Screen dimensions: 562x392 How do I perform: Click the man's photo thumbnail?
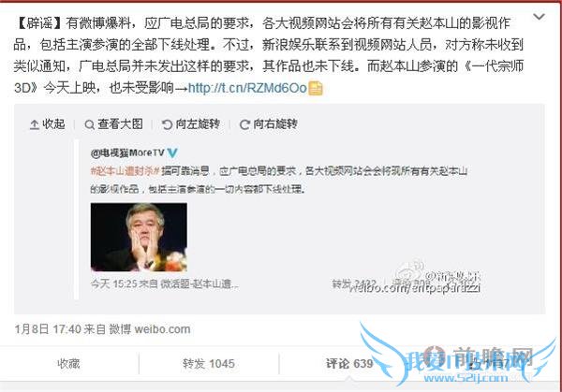(x=139, y=237)
